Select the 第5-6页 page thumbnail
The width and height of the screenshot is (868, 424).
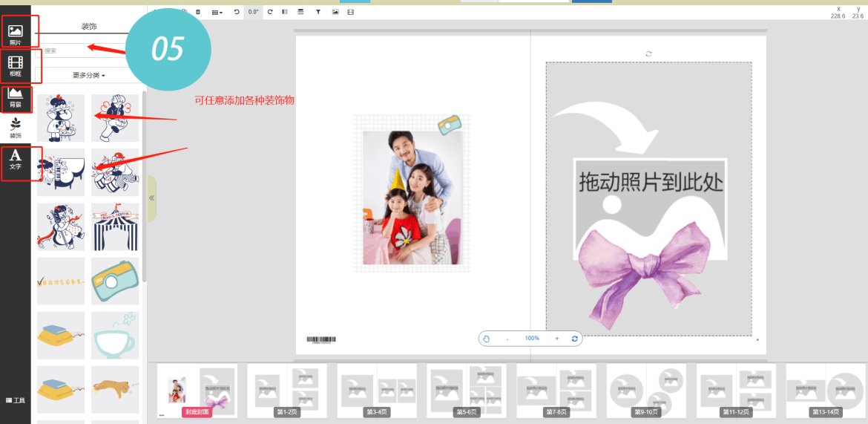(x=466, y=390)
